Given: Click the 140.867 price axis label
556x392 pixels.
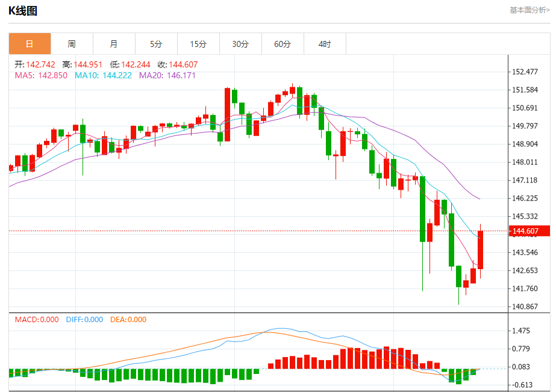Looking at the screenshot, I should pyautogui.click(x=525, y=306).
